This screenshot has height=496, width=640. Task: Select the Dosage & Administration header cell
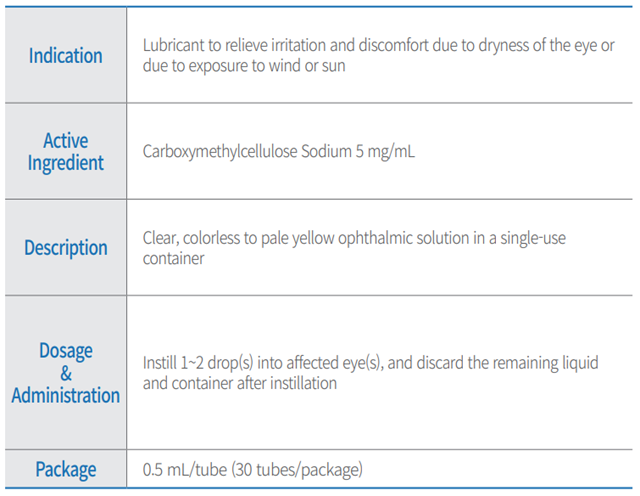pos(66,373)
